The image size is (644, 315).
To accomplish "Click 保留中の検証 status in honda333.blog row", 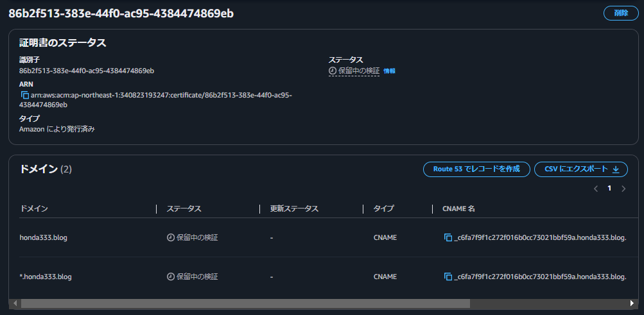I will (197, 237).
